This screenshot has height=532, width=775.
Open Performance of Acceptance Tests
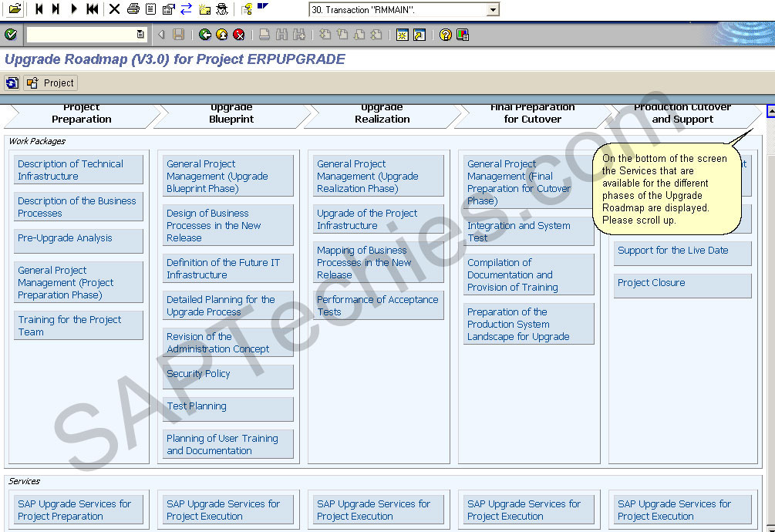click(378, 306)
